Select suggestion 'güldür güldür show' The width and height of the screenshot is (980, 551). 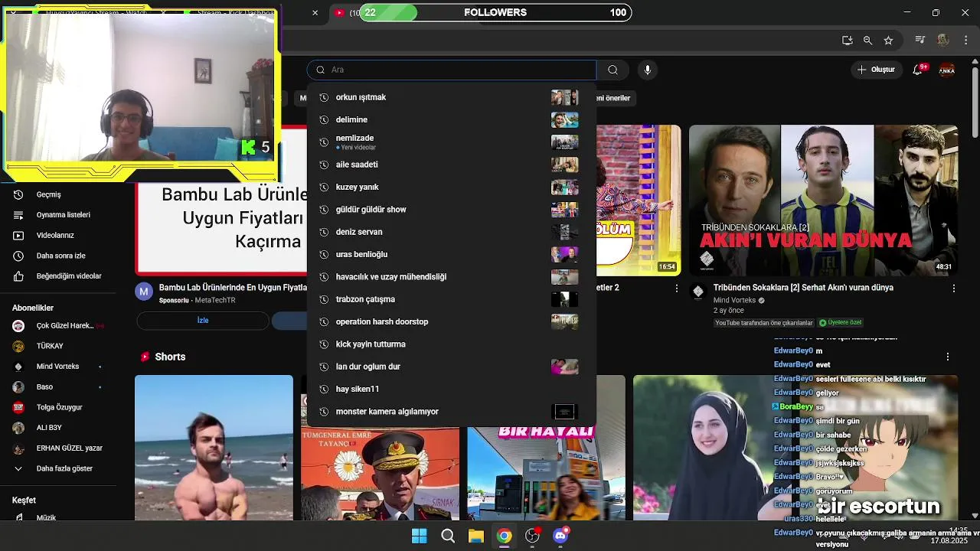(452, 209)
